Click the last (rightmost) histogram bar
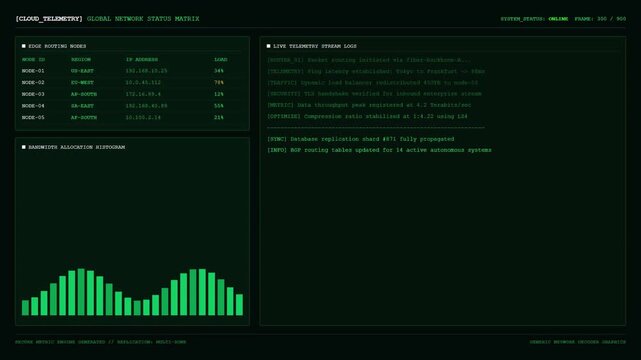This screenshot has height=360, width=641. click(x=240, y=304)
